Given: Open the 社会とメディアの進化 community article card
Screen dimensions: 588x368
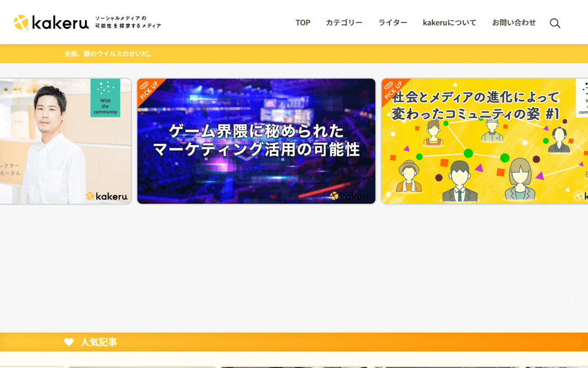Looking at the screenshot, I should 485,141.
